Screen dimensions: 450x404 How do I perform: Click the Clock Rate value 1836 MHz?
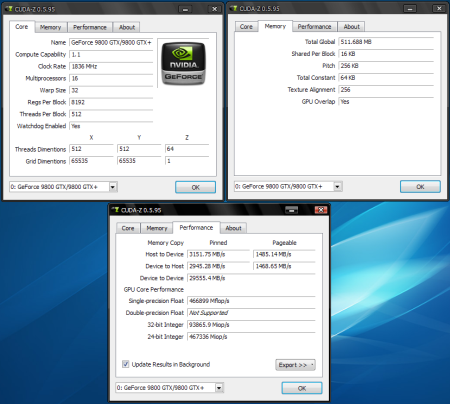(x=111, y=67)
